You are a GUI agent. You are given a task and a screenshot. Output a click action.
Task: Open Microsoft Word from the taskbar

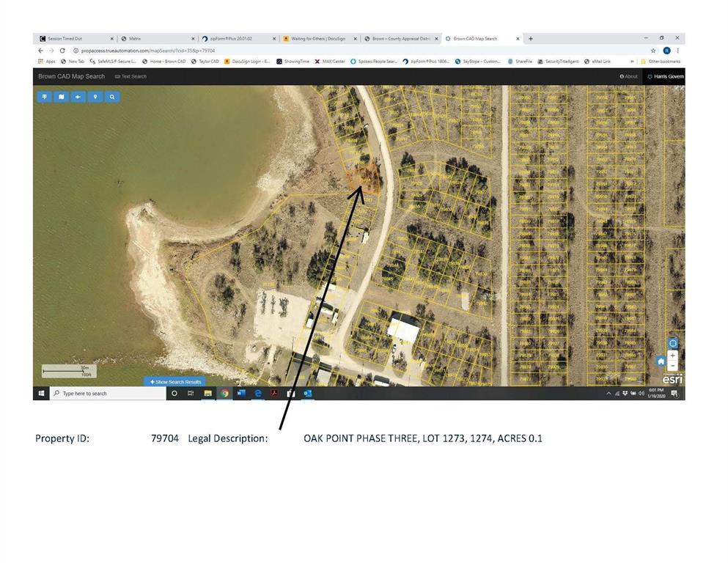[241, 393]
